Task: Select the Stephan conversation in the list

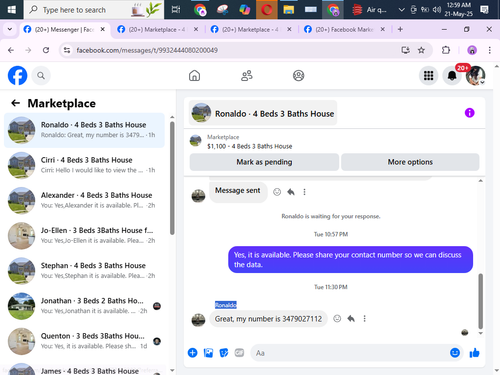Action: (84, 270)
